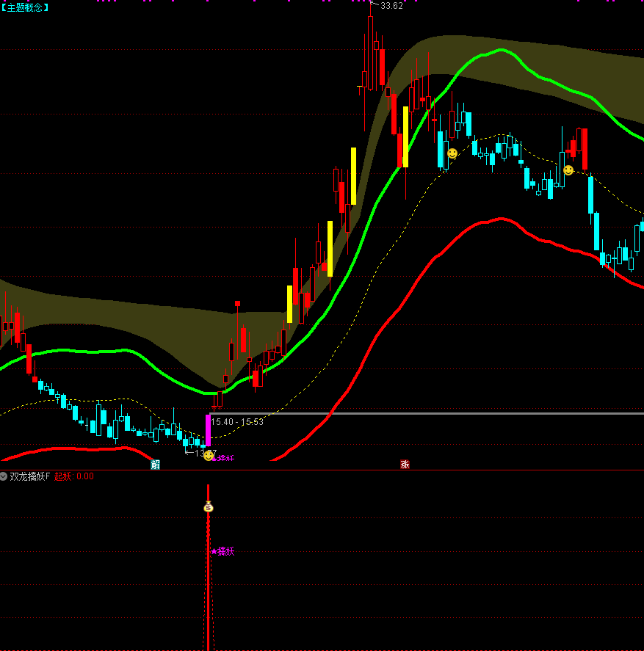Select the magenta signal candle

click(x=209, y=430)
